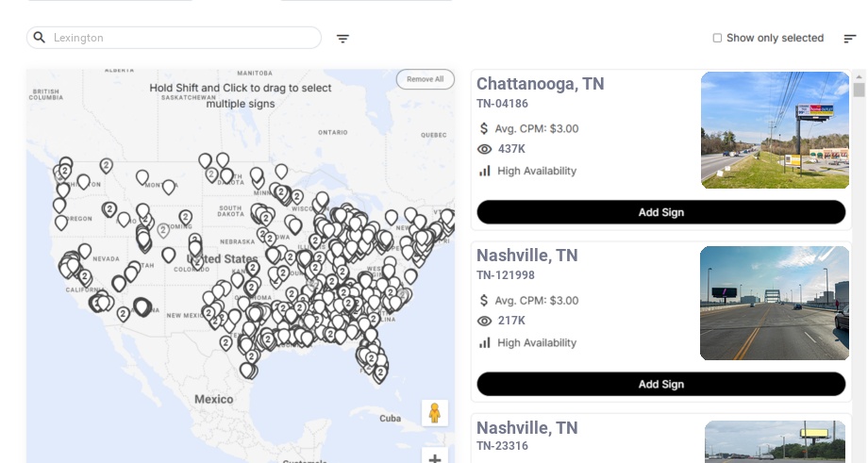Click Remove All on the map
Image resolution: width=868 pixels, height=463 pixels.
click(x=425, y=79)
